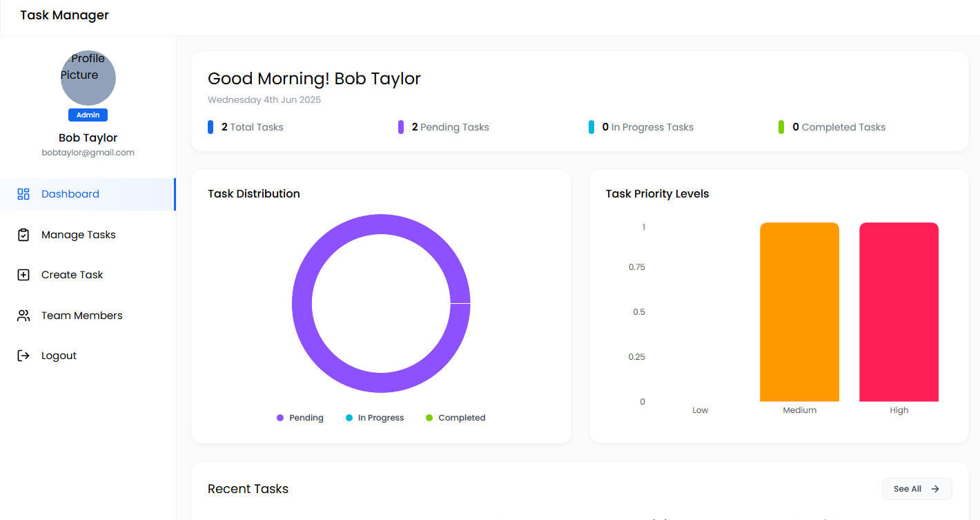
Task: Click the Team Members people icon
Action: (23, 316)
